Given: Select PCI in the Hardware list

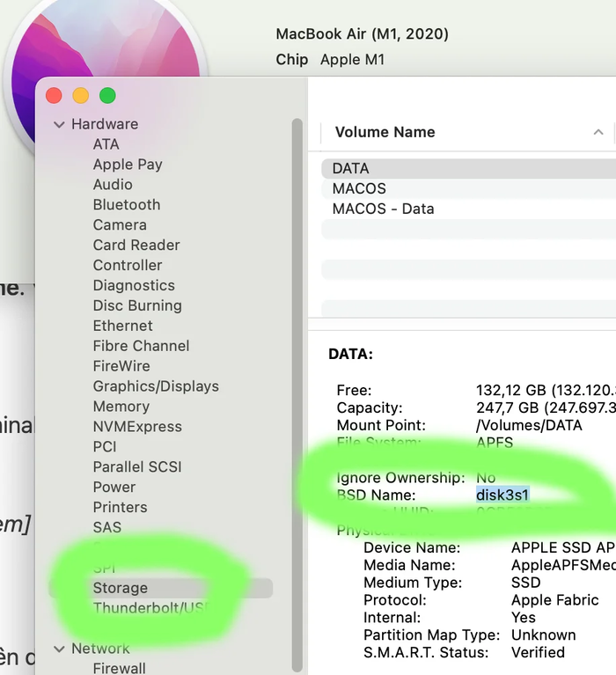Looking at the screenshot, I should (x=105, y=447).
